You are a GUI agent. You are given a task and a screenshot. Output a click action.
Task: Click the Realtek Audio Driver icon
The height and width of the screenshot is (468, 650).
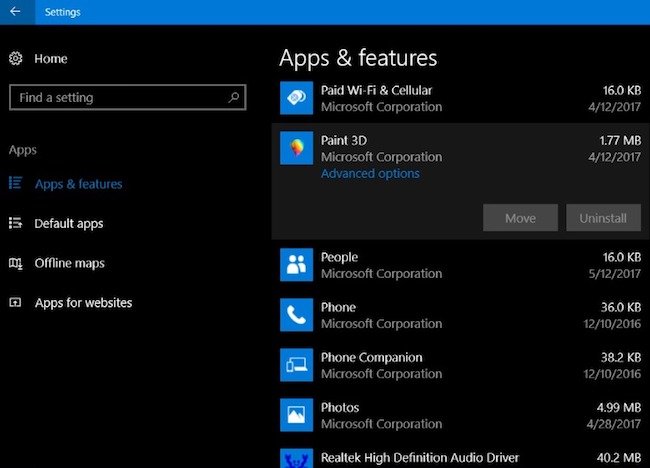point(296,459)
